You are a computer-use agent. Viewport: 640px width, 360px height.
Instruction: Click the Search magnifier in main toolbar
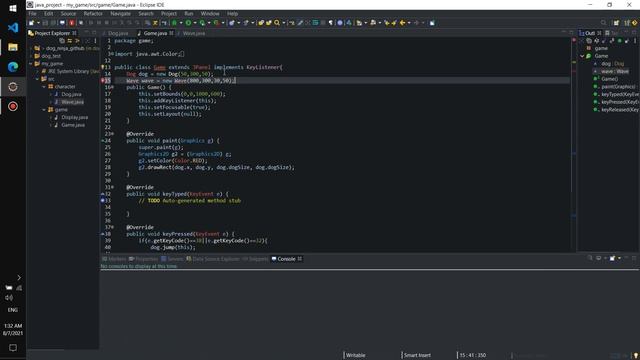pyautogui.click(x=277, y=23)
